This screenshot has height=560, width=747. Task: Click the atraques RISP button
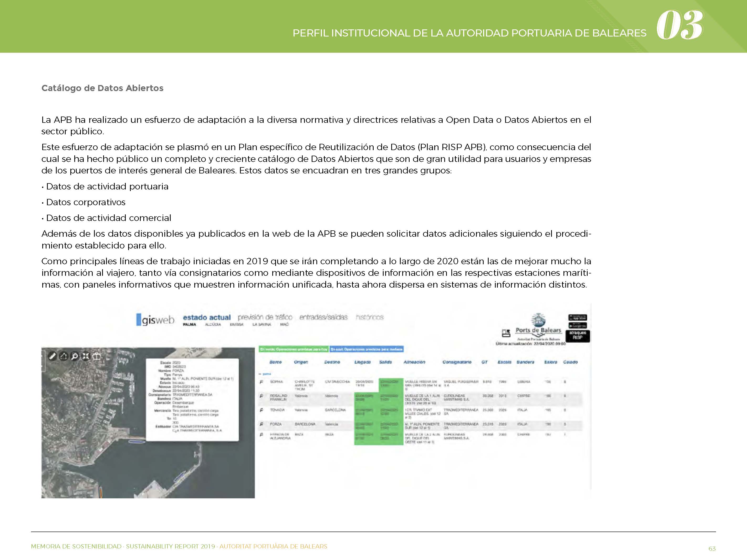point(578,336)
